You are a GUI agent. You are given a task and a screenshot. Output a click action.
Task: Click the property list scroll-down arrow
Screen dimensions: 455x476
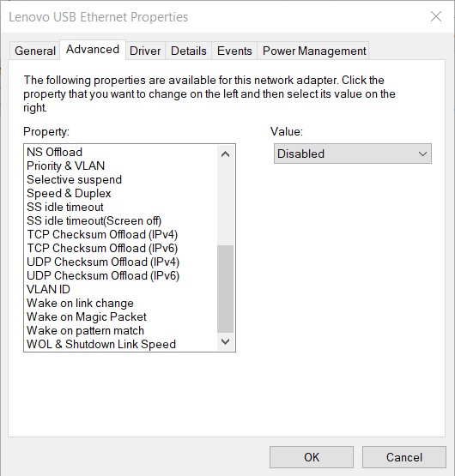coord(225,341)
